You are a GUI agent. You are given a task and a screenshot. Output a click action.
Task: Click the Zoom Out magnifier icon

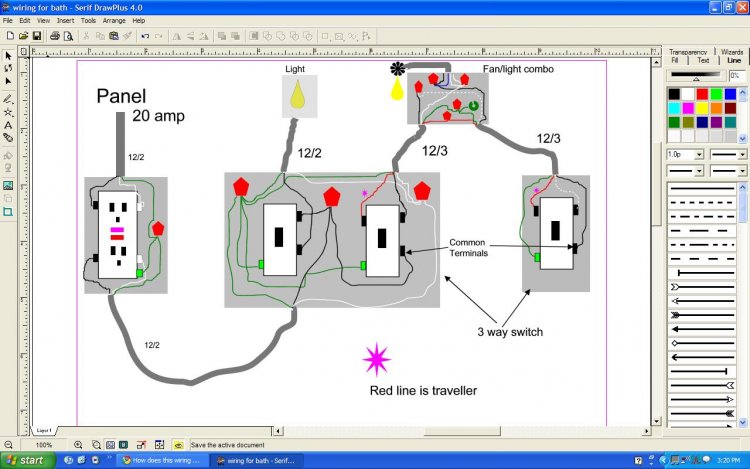pyautogui.click(x=9, y=444)
